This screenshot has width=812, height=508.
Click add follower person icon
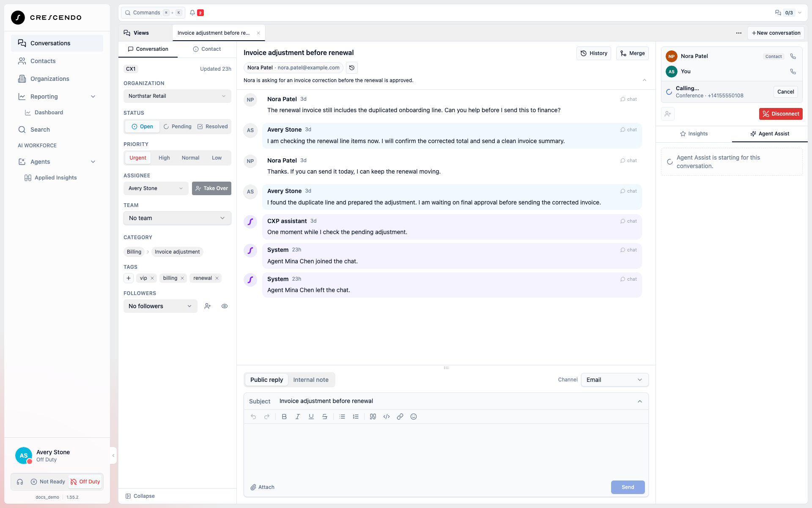pyautogui.click(x=208, y=306)
